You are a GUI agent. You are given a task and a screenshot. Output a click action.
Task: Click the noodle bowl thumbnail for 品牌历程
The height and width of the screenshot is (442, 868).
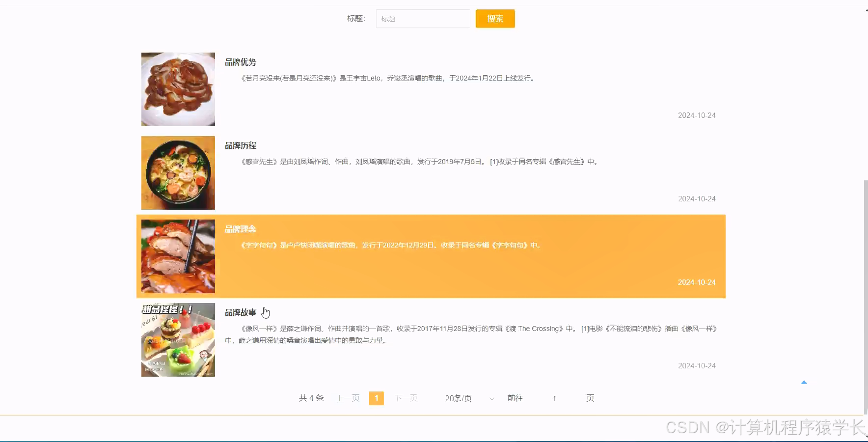click(x=178, y=173)
